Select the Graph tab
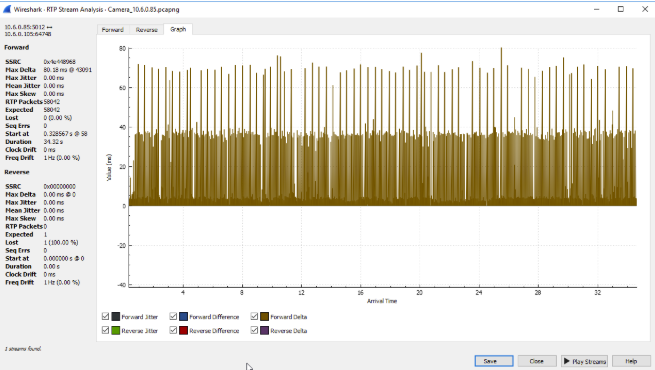Viewport: 655px width, 370px height. tap(178, 29)
